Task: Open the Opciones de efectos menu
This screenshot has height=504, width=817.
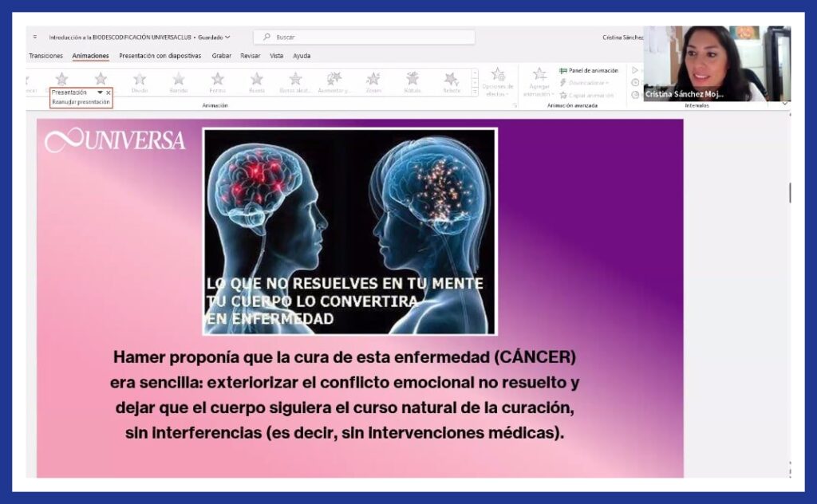Action: pos(498,83)
